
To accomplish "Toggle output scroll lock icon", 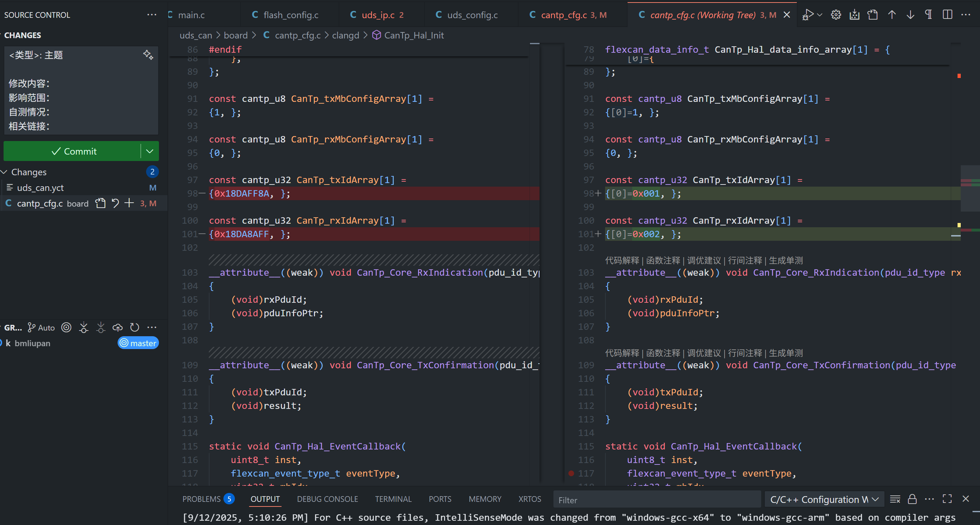I will coord(912,499).
